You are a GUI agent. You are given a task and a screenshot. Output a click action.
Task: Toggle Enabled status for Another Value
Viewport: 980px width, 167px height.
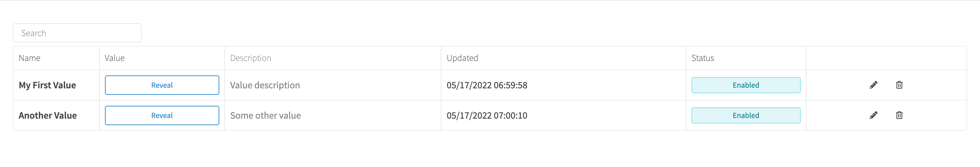tap(746, 115)
